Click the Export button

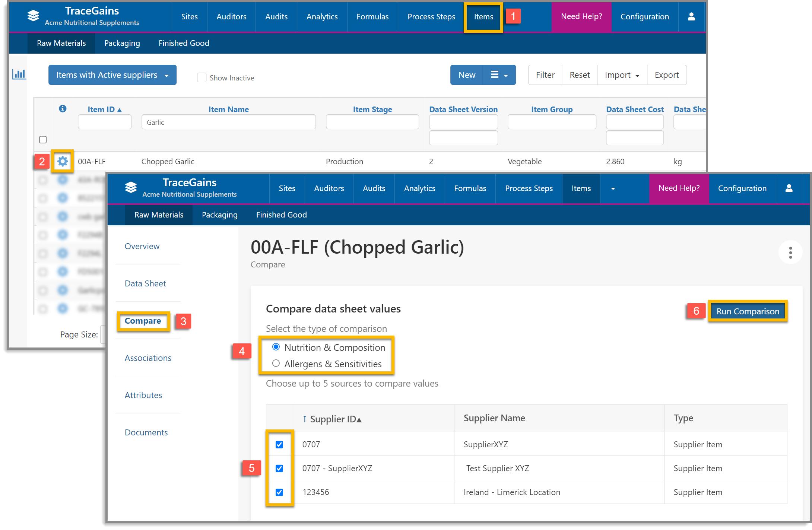(x=667, y=75)
